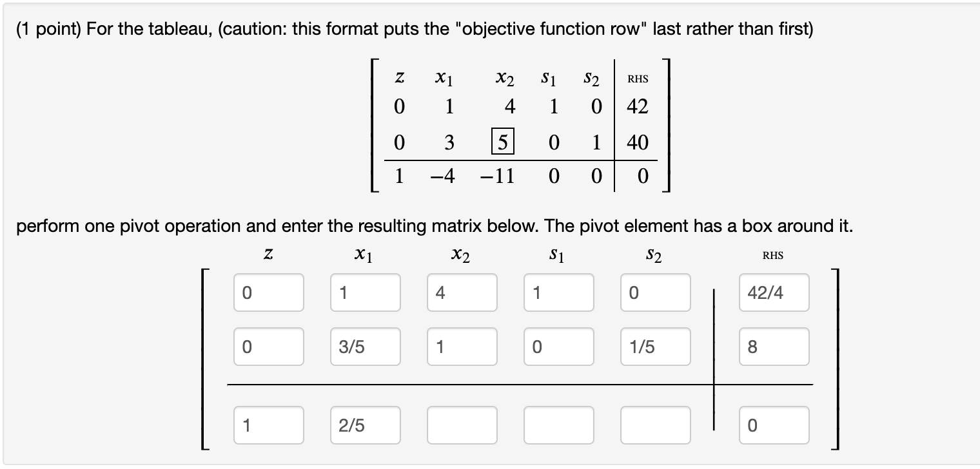Viewport: 980px width, 469px height.
Task: Click the x2 field containing 1 in row two
Action: pyautogui.click(x=462, y=347)
